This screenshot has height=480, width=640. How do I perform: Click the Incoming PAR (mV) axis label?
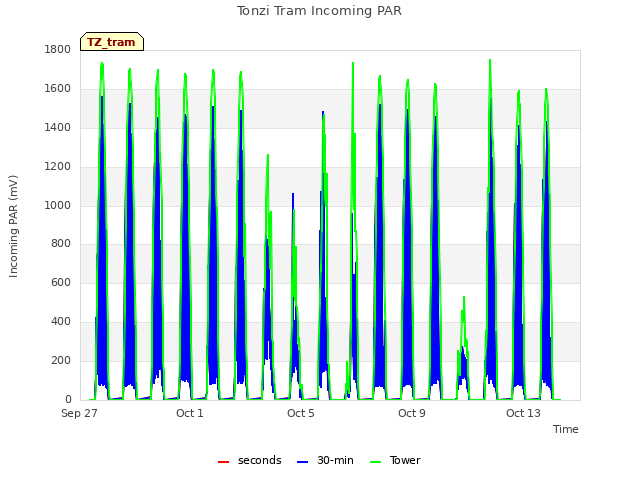13,226
